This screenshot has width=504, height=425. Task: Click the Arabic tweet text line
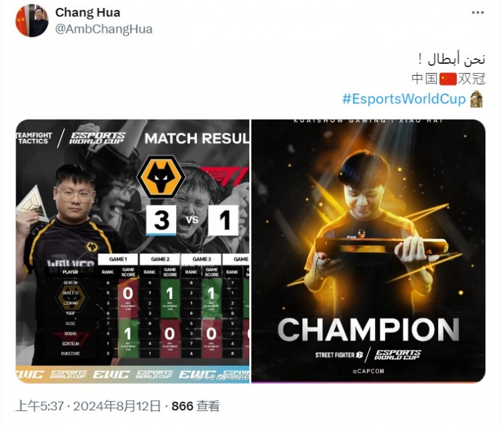click(x=452, y=59)
